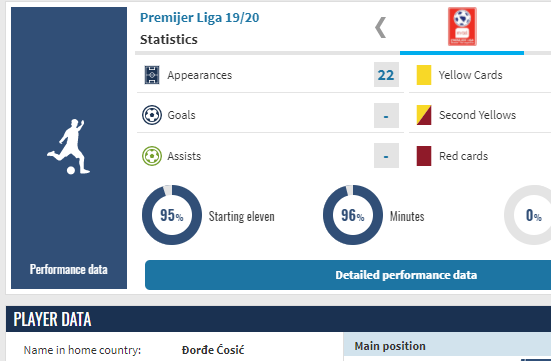Go to previous competition with left chevron

coord(381,27)
